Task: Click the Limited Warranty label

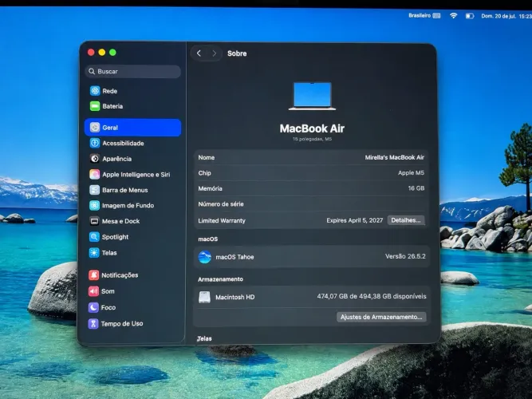Action: point(222,221)
